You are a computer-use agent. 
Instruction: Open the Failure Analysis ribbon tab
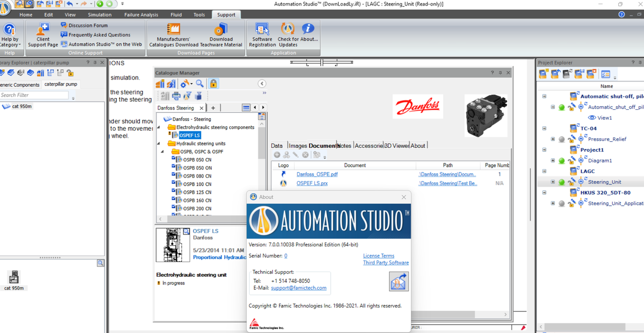coord(141,15)
